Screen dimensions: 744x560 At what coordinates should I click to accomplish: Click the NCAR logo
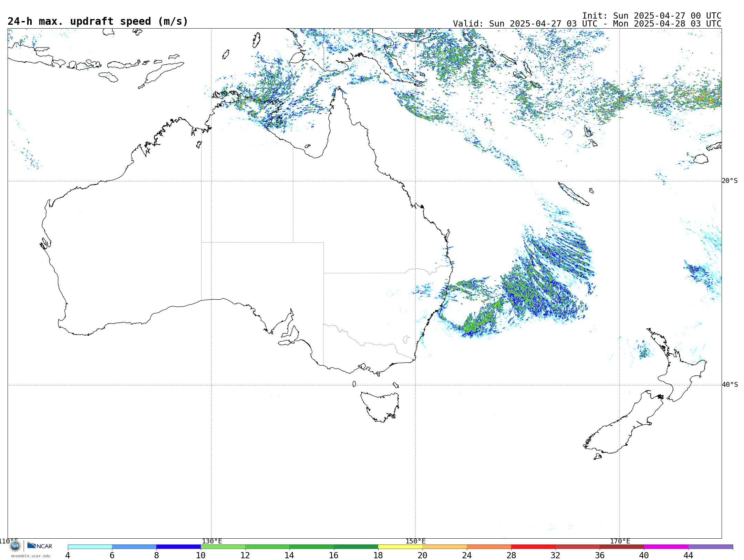40,546
